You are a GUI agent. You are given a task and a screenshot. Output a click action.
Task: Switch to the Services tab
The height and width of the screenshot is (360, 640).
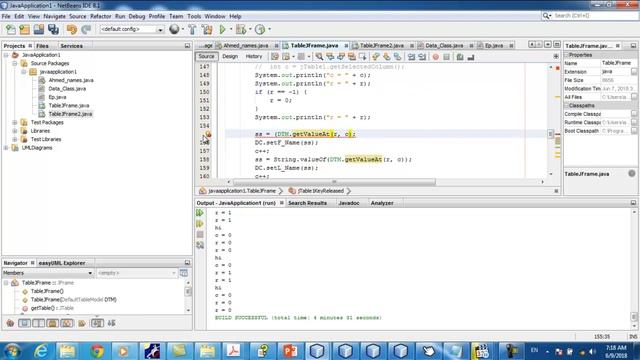click(71, 46)
